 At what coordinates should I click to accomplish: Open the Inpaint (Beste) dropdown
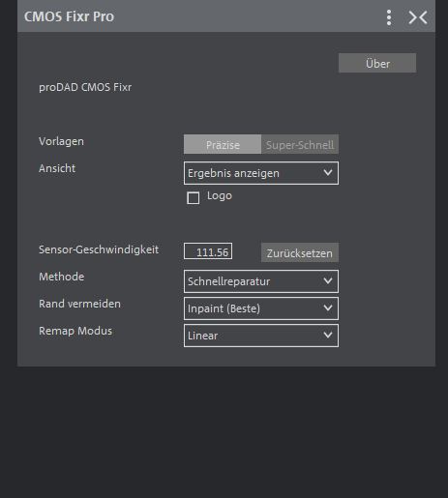[x=261, y=308]
